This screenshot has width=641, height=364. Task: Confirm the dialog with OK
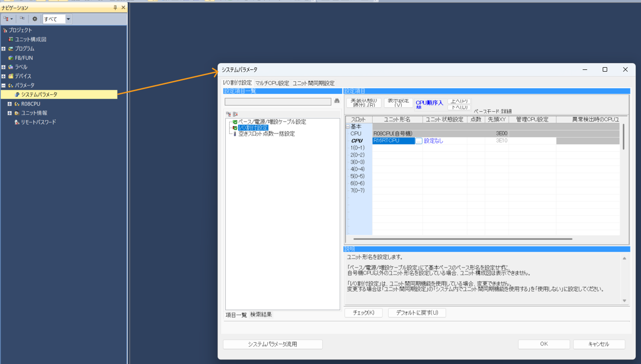click(544, 344)
